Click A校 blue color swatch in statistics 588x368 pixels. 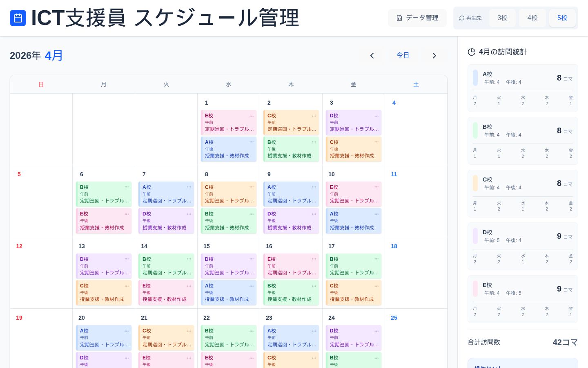click(475, 78)
